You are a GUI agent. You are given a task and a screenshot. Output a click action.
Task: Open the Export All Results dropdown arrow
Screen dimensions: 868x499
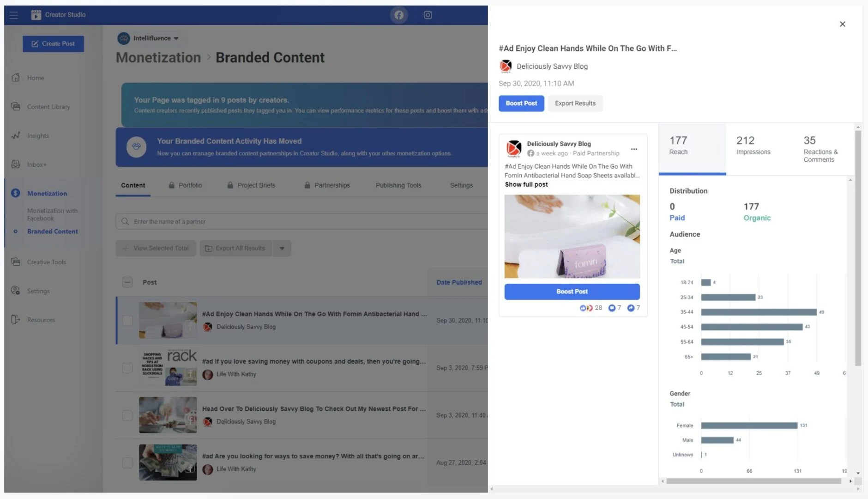(282, 248)
